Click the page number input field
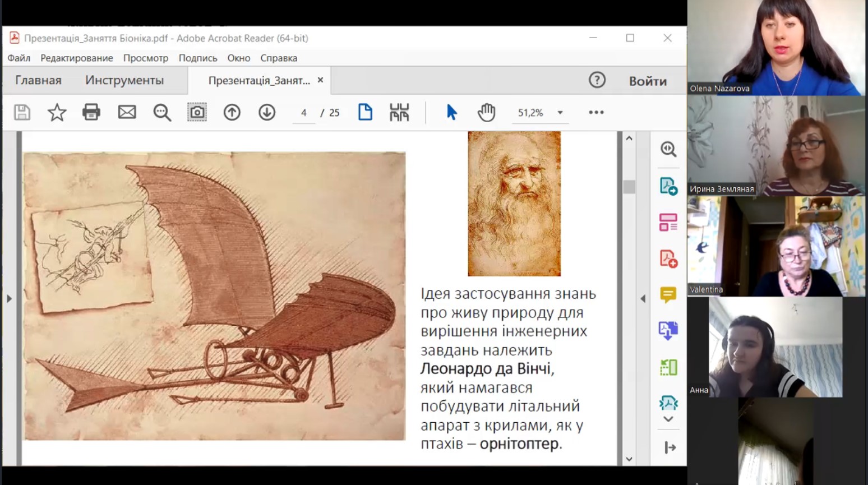This screenshot has width=868, height=485. (x=304, y=113)
